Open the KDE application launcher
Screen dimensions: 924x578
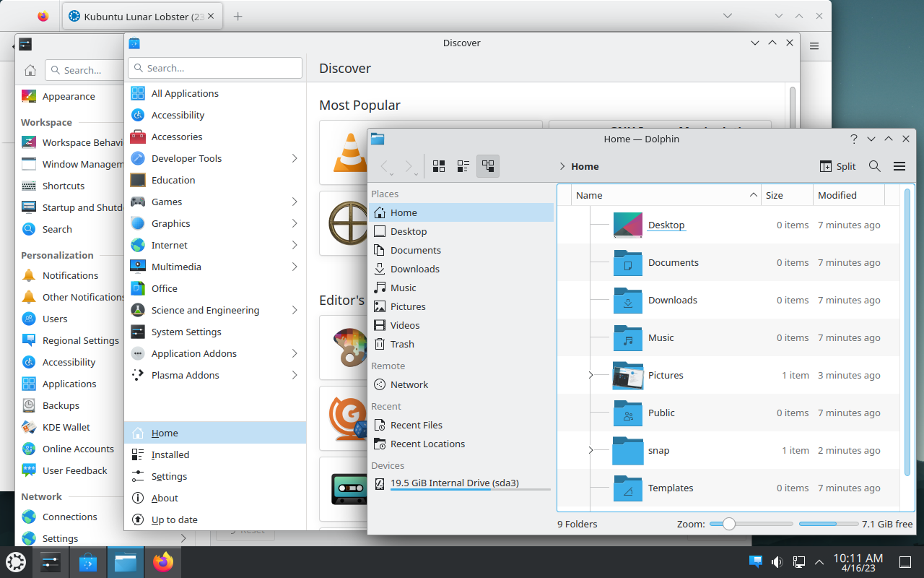[16, 562]
